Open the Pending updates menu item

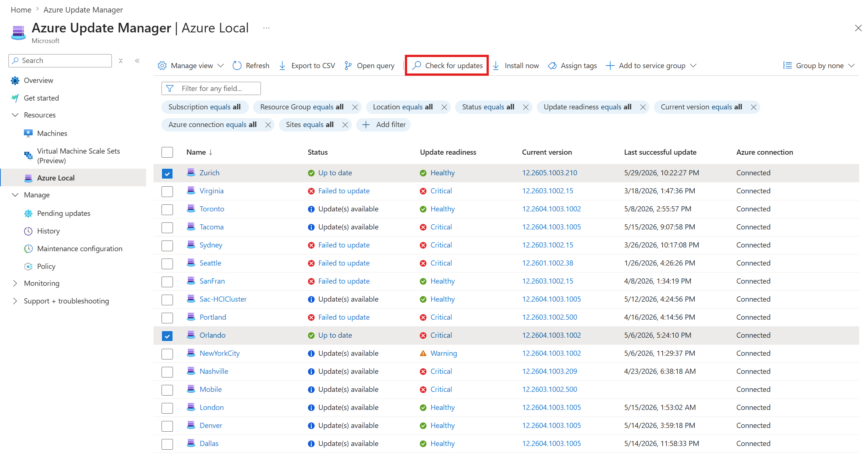pos(64,213)
